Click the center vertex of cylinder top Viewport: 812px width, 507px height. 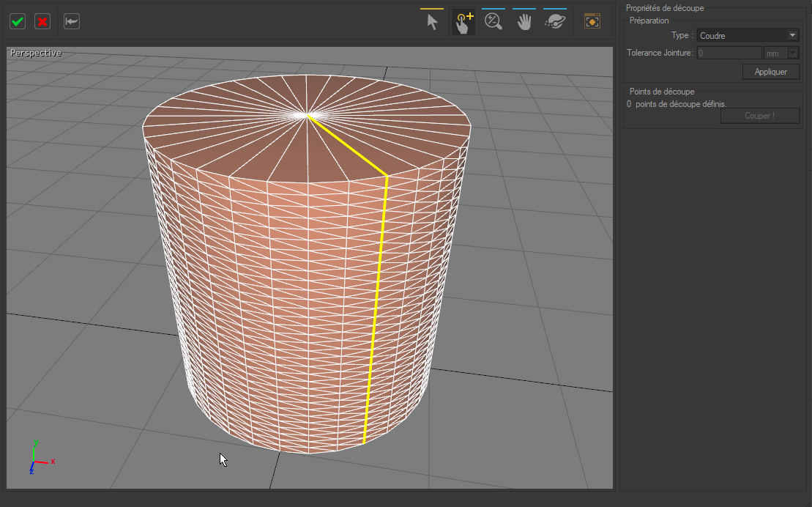(308, 115)
